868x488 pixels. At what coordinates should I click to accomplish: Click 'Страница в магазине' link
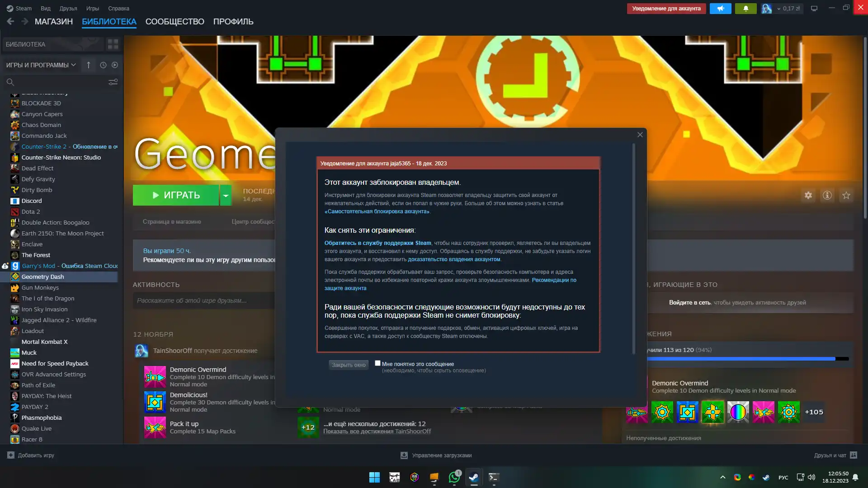172,222
